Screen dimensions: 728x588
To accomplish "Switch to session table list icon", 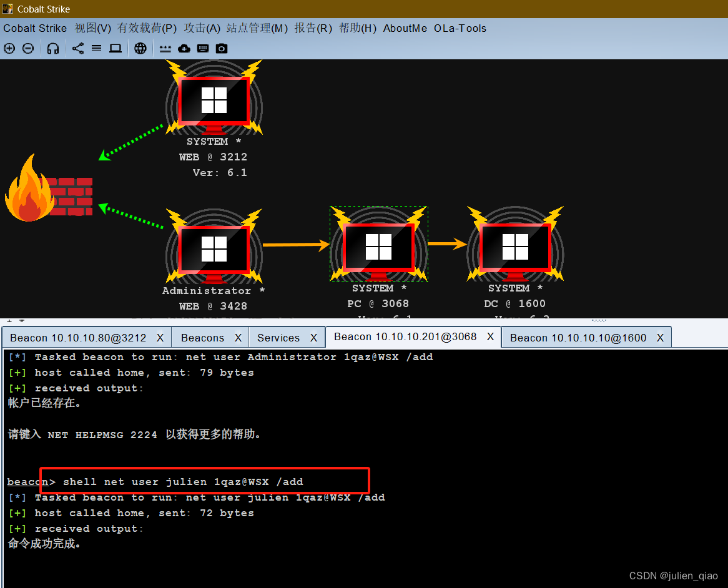I will coord(97,48).
